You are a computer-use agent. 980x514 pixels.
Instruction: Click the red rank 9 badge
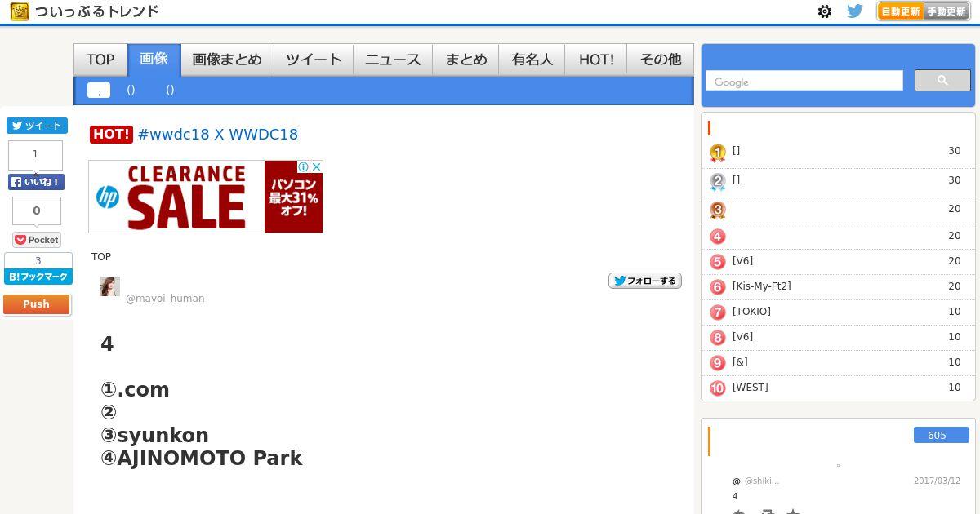718,363
